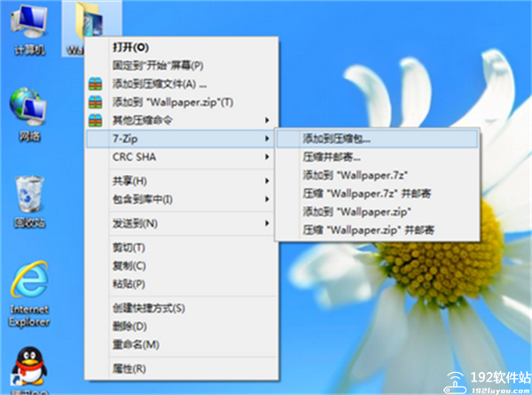Click the WinRAR icon beside 其他压缩命令
Viewport: 532px width, 395px height.
coord(96,120)
